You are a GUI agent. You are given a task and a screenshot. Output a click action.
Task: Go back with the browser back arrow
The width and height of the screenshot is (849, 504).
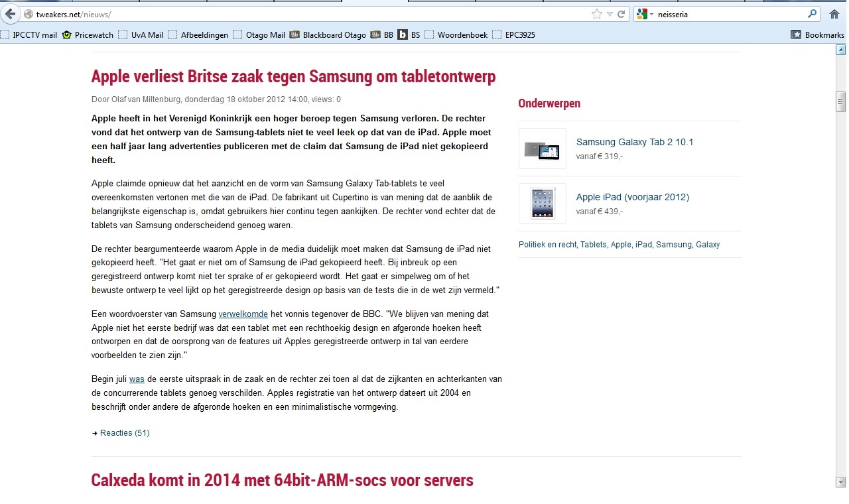10,14
